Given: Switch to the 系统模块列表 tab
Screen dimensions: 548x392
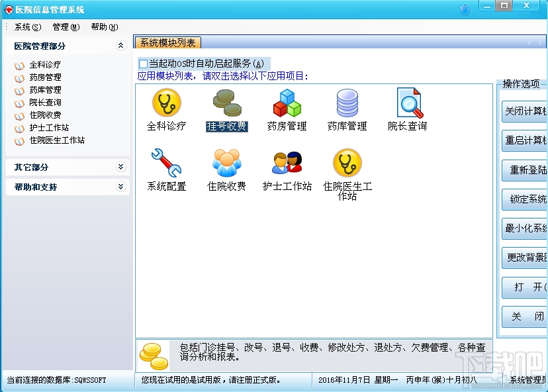Looking at the screenshot, I should point(167,42).
